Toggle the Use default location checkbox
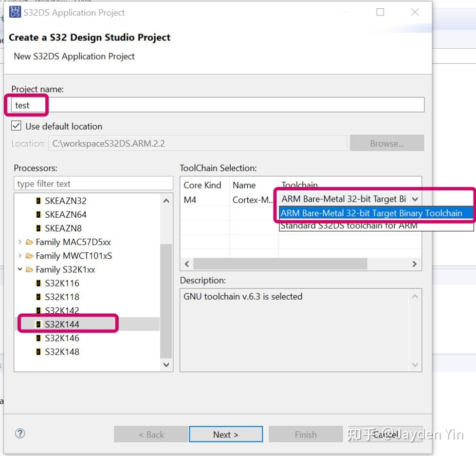This screenshot has width=476, height=456. pyautogui.click(x=16, y=126)
